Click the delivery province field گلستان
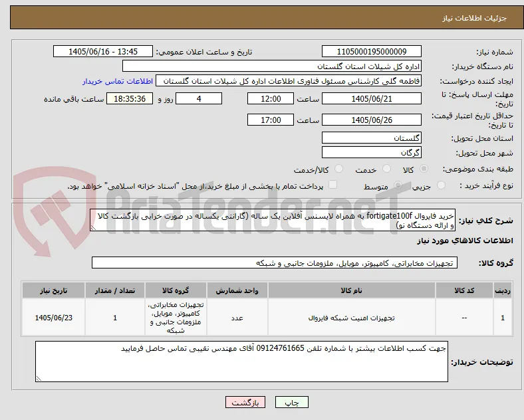This screenshot has height=420, width=524. [372, 138]
